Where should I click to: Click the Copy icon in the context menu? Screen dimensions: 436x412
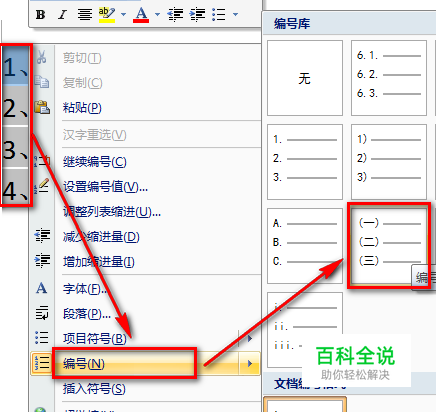tap(42, 82)
